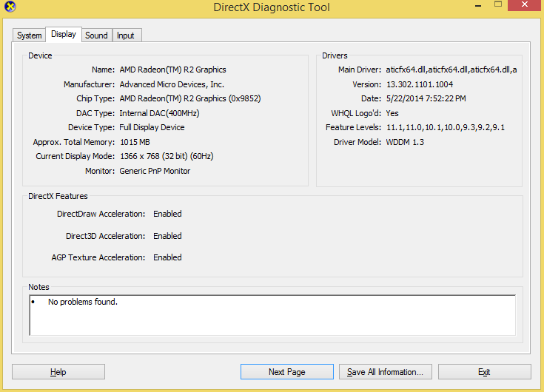Click inside the Notes text box
Screen dimensions: 544x392
coord(272,315)
